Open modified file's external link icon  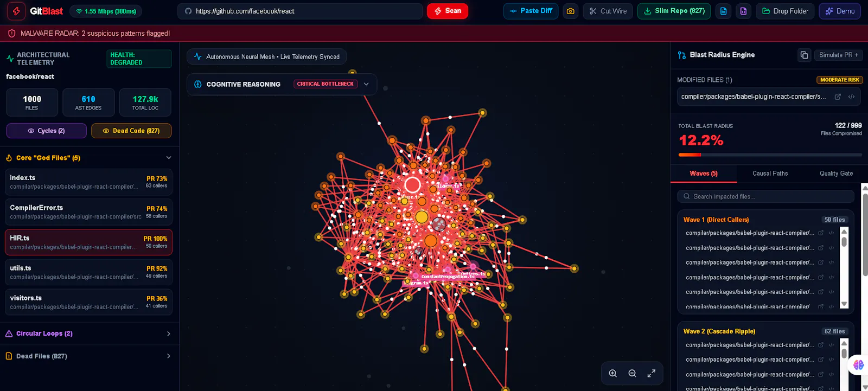(x=838, y=97)
